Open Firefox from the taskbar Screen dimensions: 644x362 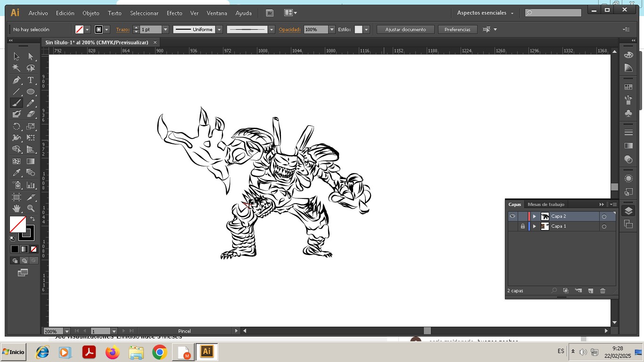coord(112,352)
